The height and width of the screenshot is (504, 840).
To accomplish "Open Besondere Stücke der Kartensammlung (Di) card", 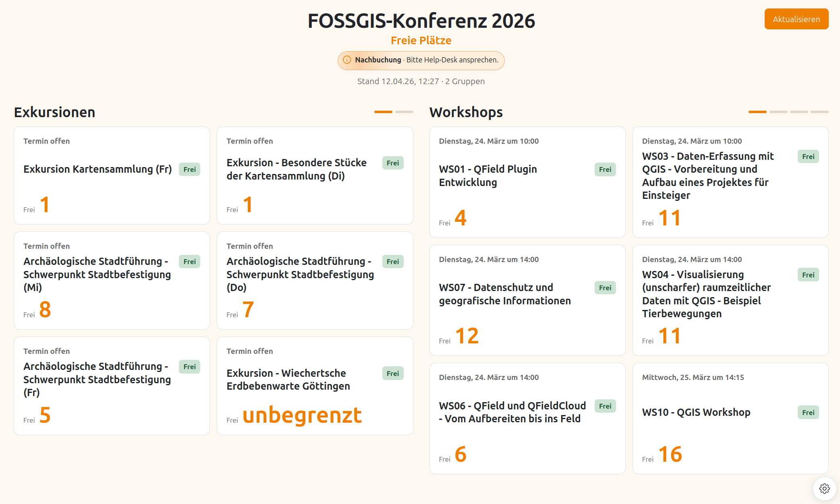I will 315,176.
